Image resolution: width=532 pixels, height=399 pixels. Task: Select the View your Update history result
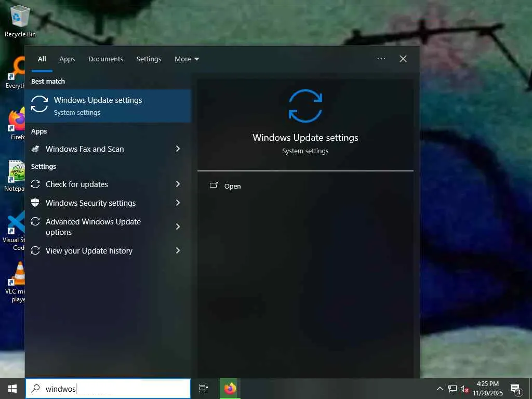[108, 251]
